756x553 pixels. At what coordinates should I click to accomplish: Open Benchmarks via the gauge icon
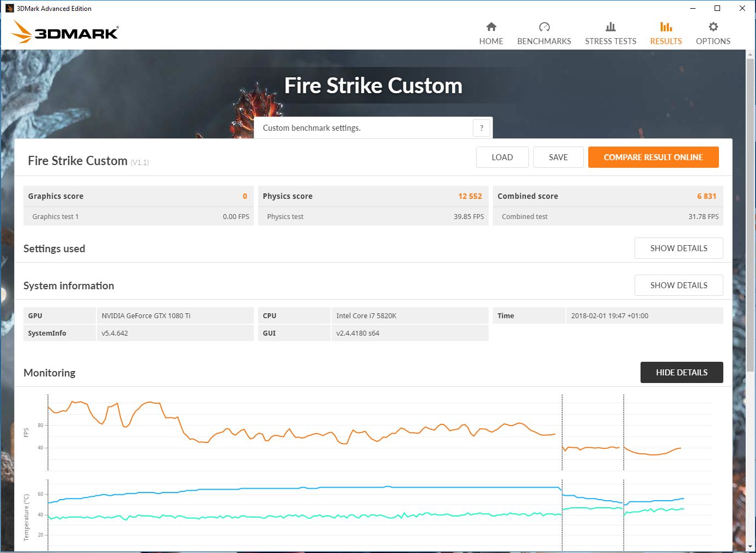(544, 27)
